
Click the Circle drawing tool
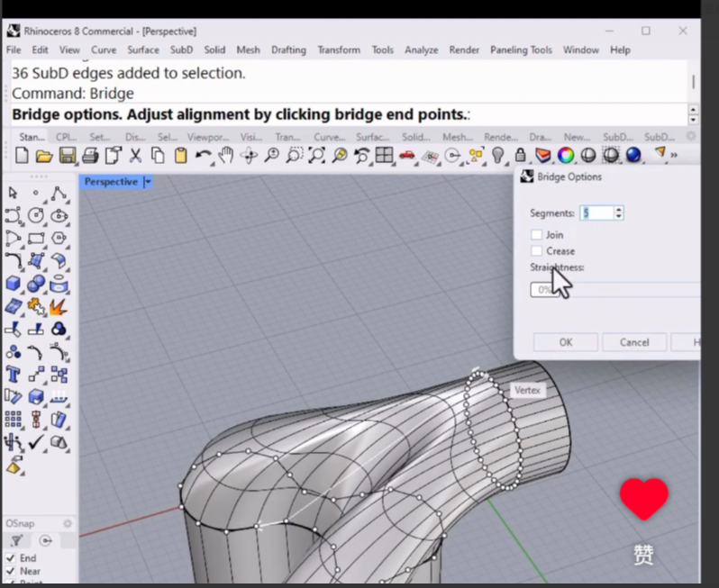[37, 215]
